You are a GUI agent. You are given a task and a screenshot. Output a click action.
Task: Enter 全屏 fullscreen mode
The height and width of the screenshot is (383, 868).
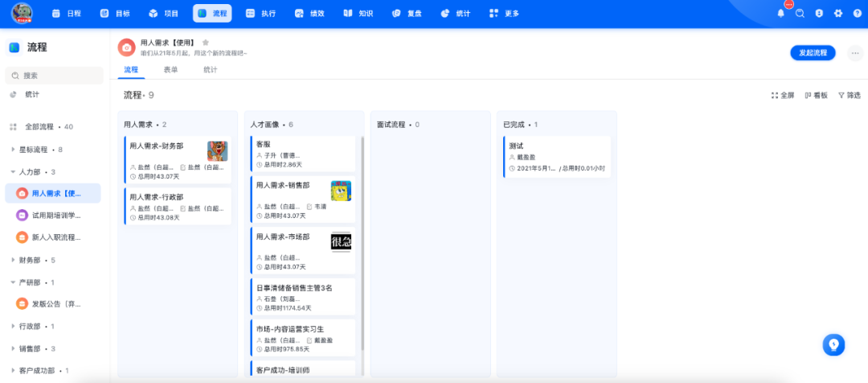click(783, 95)
